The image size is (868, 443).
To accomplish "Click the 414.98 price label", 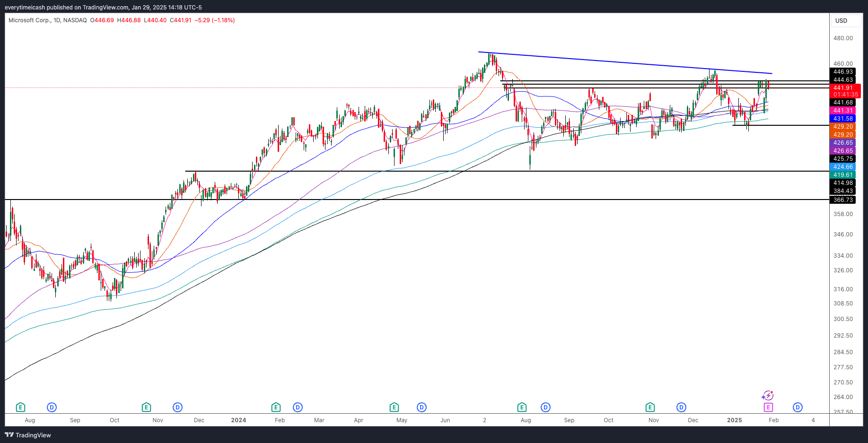I will click(x=843, y=183).
